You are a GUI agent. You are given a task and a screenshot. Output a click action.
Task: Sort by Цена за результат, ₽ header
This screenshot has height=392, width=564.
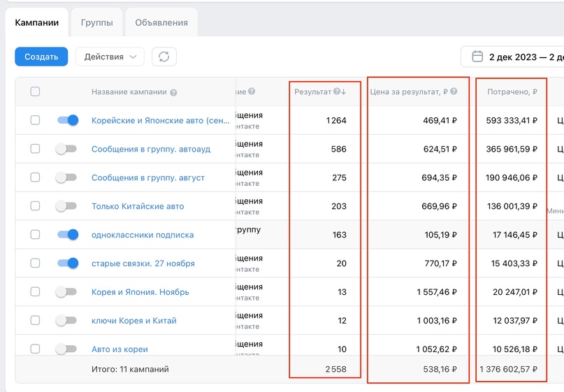click(x=409, y=92)
